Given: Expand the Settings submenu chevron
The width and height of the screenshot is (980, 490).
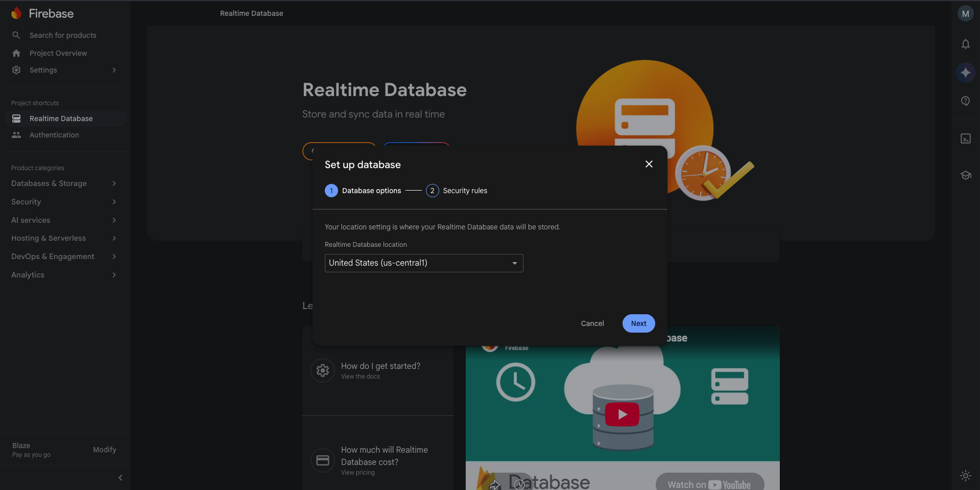Looking at the screenshot, I should point(114,70).
